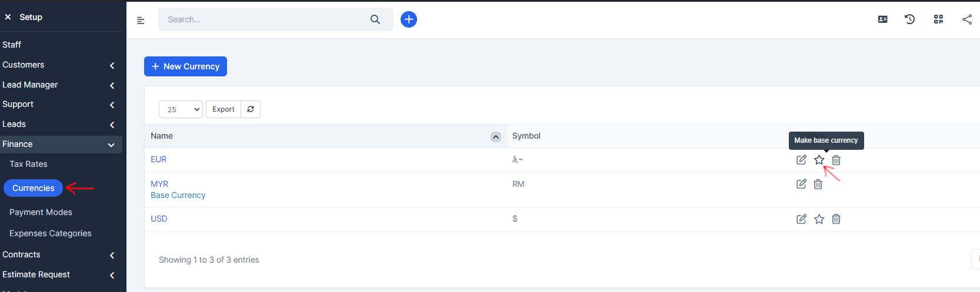This screenshot has width=980, height=292.
Task: Close the Setup menu with X
Action: pyautogui.click(x=8, y=17)
